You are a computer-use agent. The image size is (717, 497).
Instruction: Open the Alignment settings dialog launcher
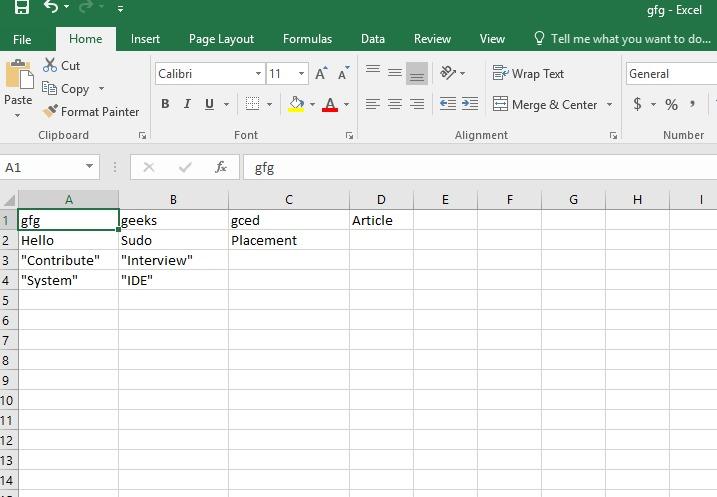click(x=613, y=135)
